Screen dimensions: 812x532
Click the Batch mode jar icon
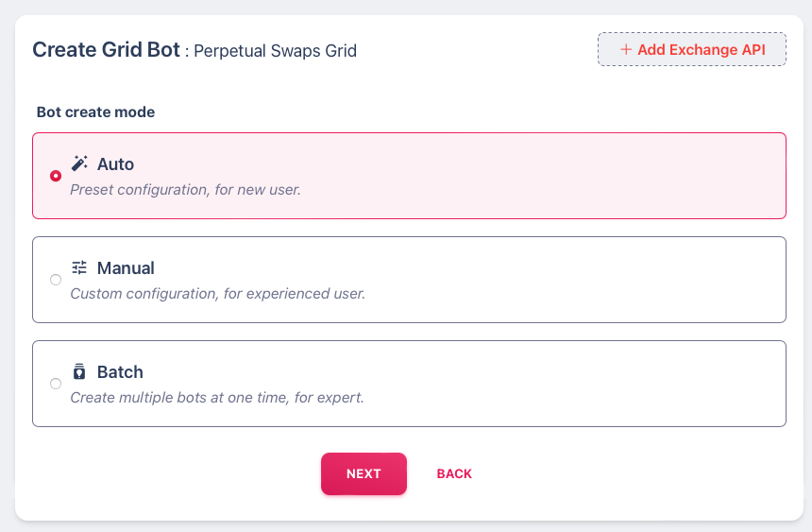[79, 371]
